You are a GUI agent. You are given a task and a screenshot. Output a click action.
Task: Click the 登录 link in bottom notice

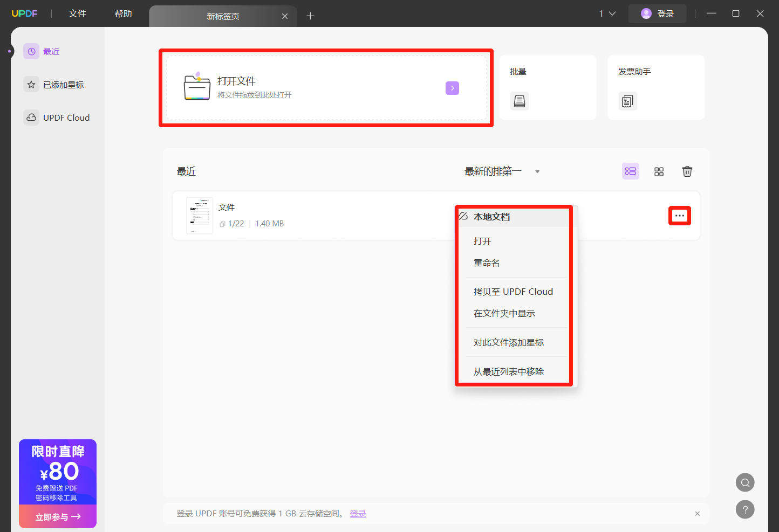pyautogui.click(x=358, y=514)
